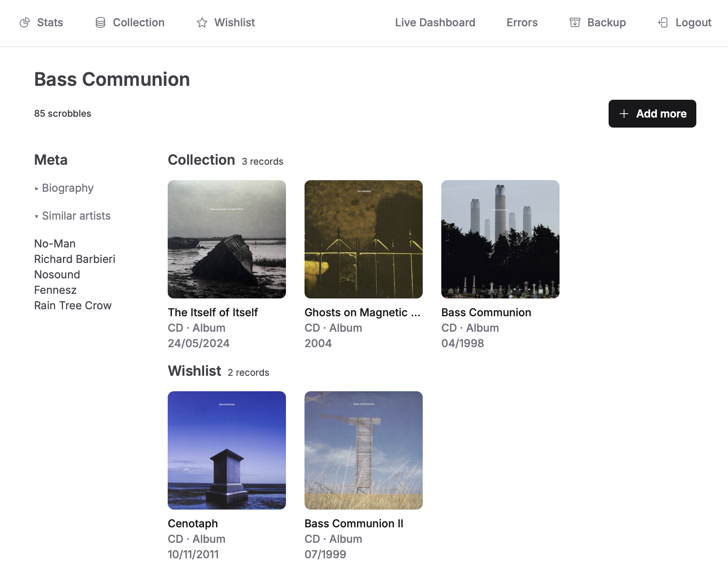Image resolution: width=728 pixels, height=583 pixels.
Task: Click the date 04/1998
Action: pyautogui.click(x=463, y=343)
